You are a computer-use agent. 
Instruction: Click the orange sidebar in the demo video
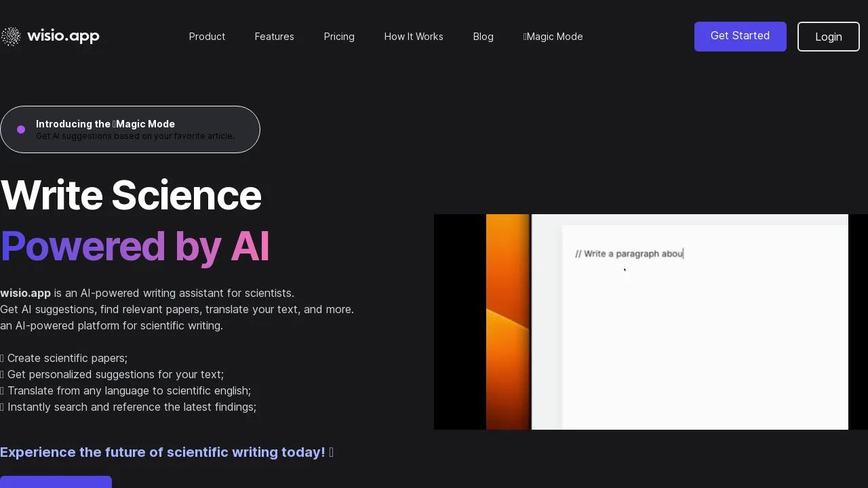coord(508,322)
